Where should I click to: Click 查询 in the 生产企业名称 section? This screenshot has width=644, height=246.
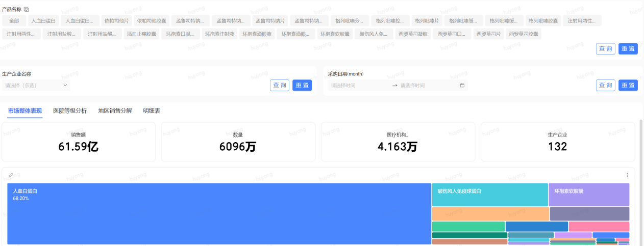click(x=280, y=85)
